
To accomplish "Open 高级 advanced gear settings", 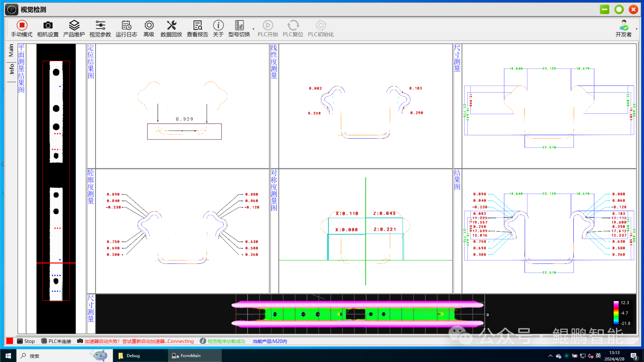I will (x=149, y=25).
